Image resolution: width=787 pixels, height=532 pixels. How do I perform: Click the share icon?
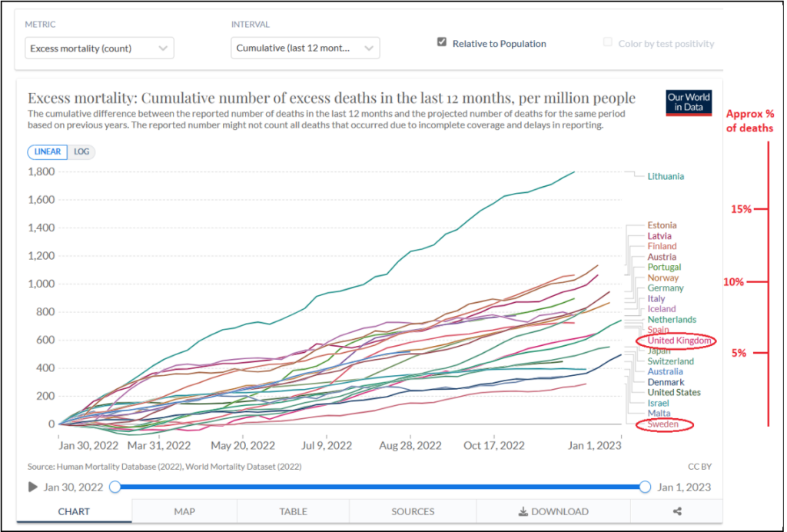click(x=676, y=511)
